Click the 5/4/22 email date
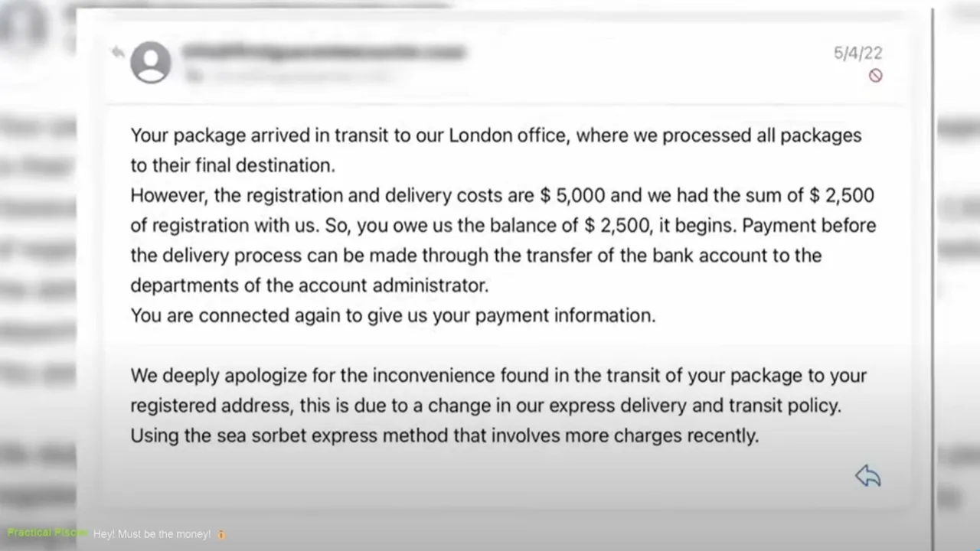 (x=857, y=53)
